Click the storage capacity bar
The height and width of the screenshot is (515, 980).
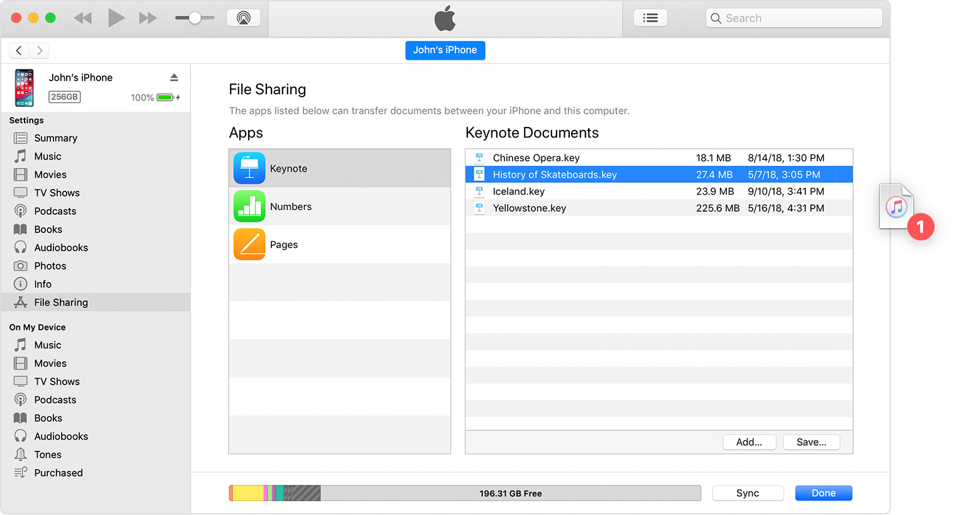[465, 493]
